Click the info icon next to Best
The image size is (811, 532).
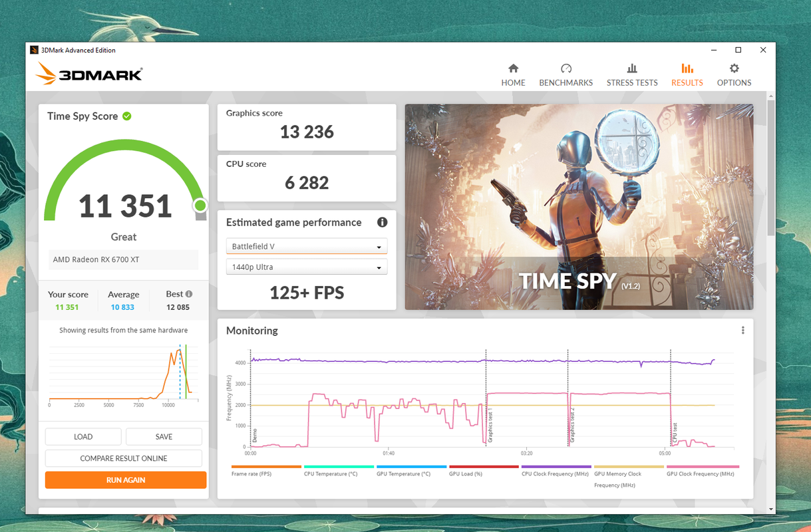pyautogui.click(x=189, y=294)
